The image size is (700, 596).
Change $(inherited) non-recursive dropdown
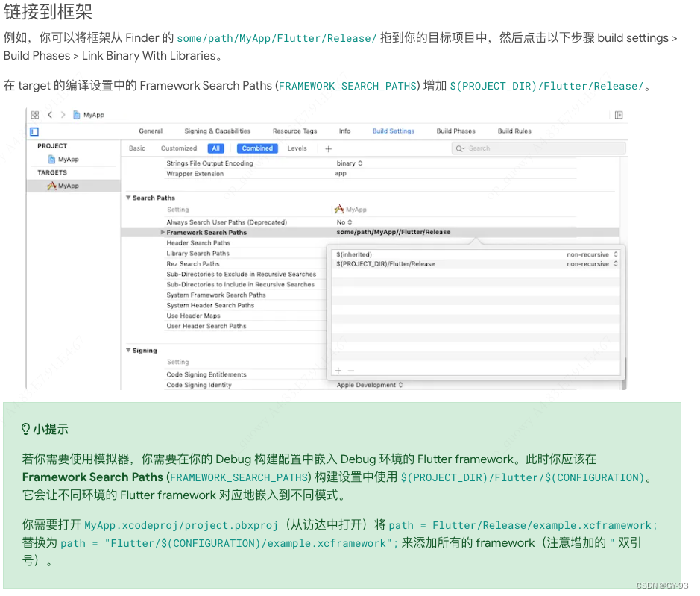(592, 254)
